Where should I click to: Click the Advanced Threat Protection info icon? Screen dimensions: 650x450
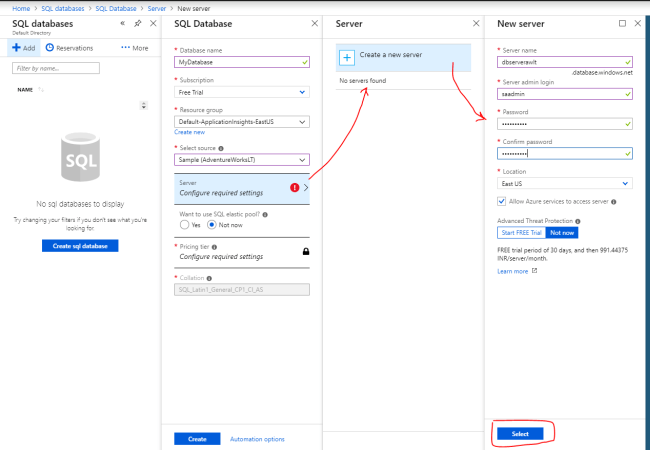(x=578, y=221)
